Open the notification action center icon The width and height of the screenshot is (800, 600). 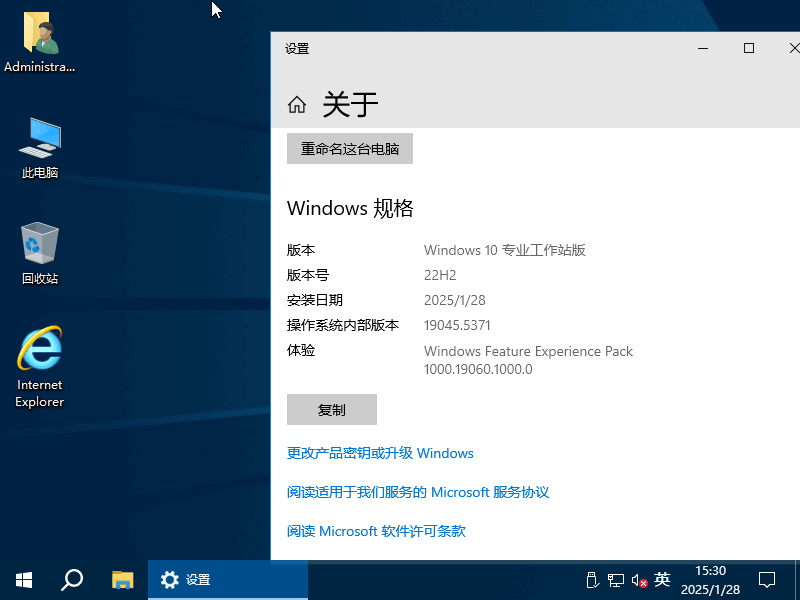tap(767, 580)
